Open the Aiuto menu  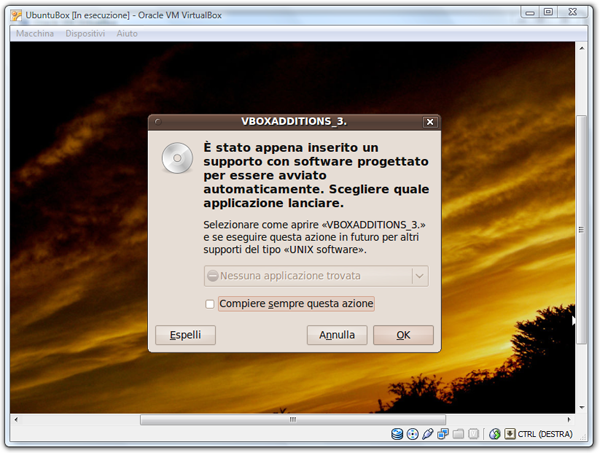(127, 34)
